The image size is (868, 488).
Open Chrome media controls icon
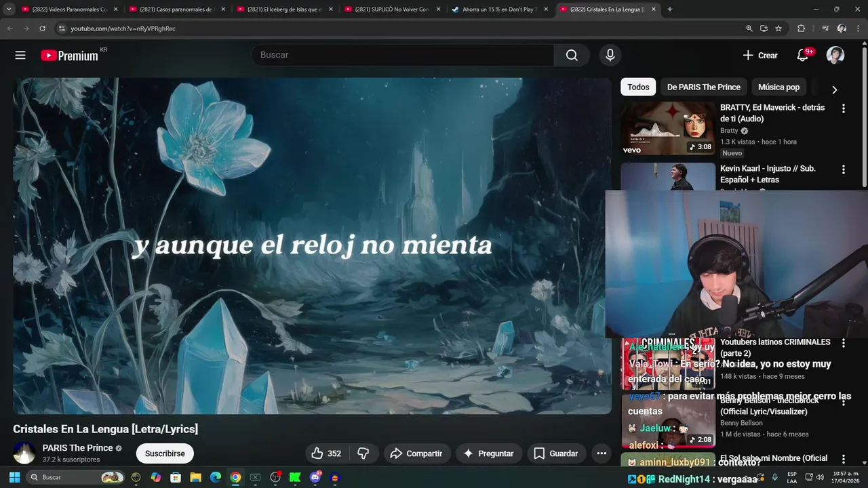click(825, 28)
